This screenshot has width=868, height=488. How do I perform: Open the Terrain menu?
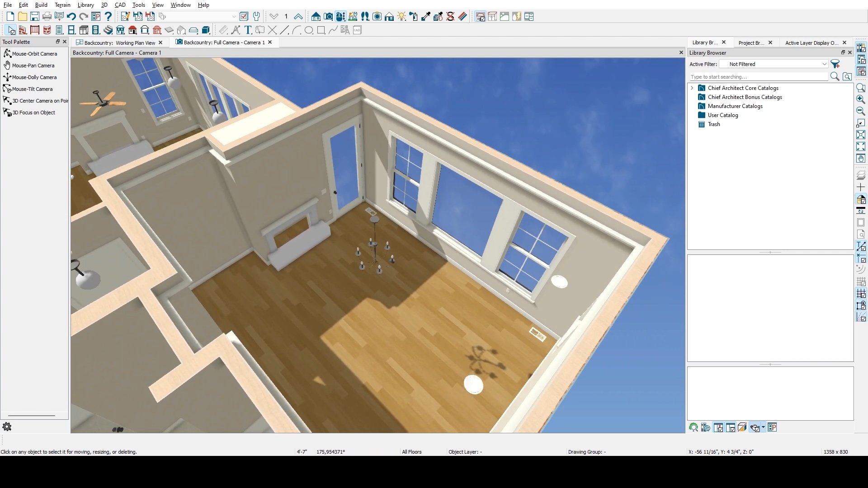click(62, 5)
